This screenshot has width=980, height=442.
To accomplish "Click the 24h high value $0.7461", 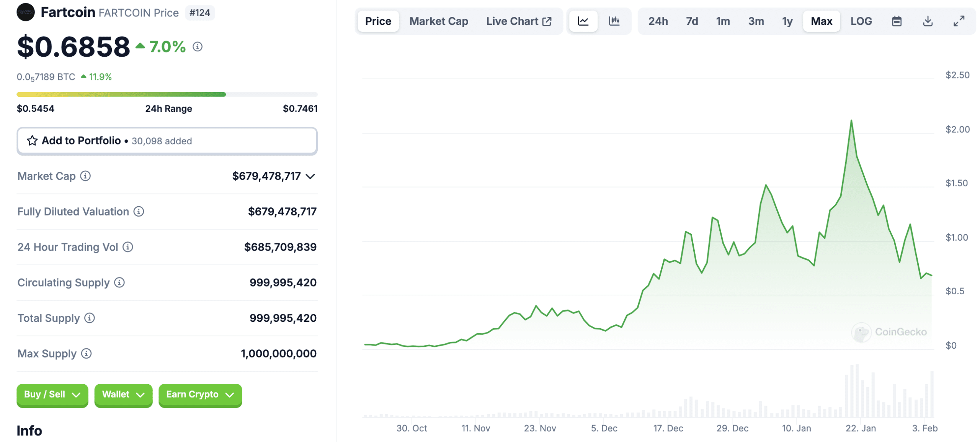I will (x=300, y=108).
